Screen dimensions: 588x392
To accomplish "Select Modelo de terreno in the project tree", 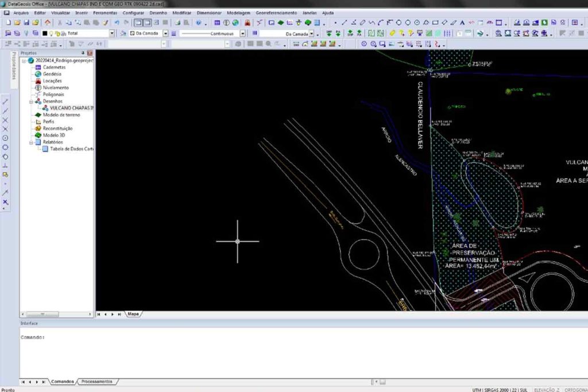I will (61, 115).
